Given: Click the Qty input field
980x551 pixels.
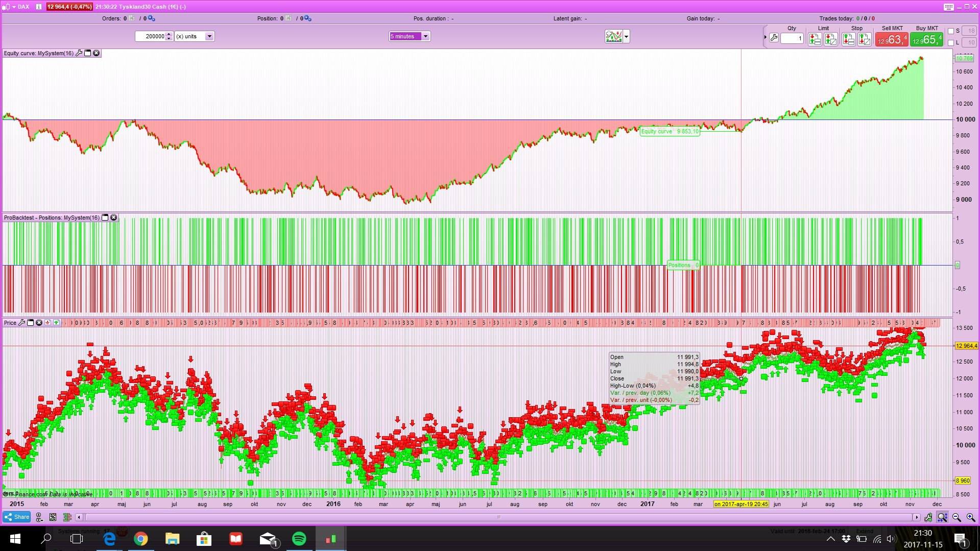Looking at the screenshot, I should (x=792, y=38).
